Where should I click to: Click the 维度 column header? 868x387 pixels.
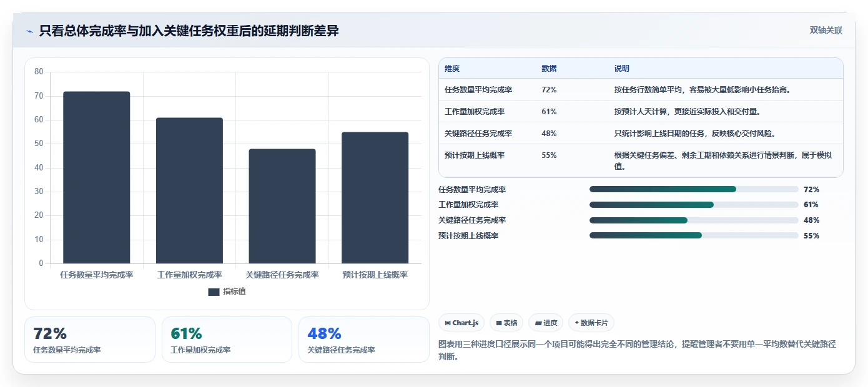pyautogui.click(x=452, y=69)
